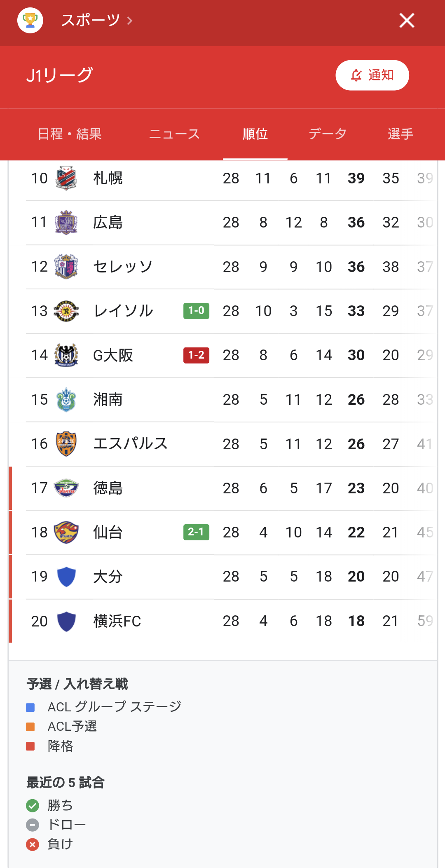Click the Sendai team crest
The height and width of the screenshot is (868, 445).
66,533
